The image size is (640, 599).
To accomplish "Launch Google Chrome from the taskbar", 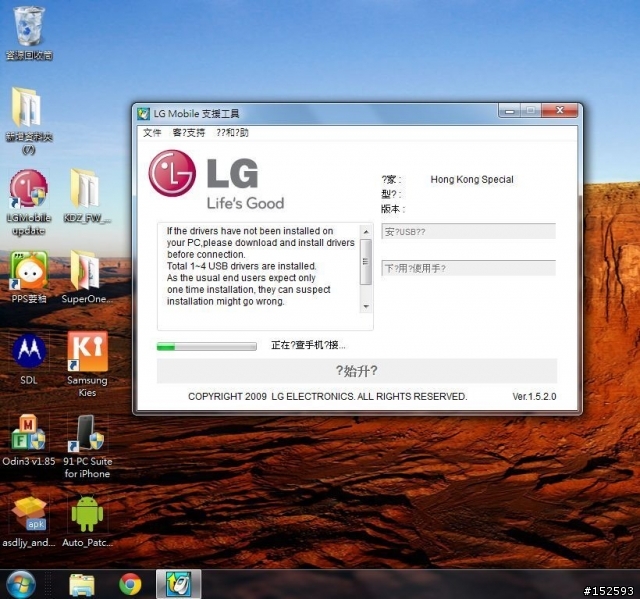I will [130, 584].
